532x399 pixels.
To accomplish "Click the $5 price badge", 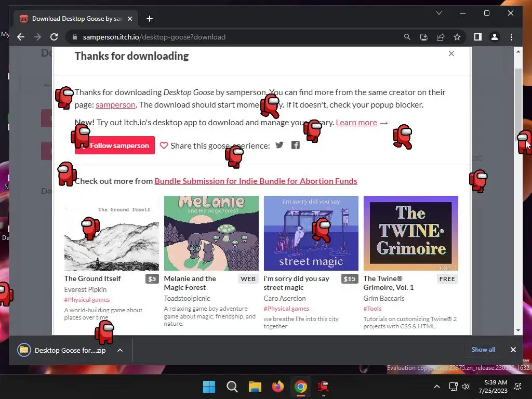I will pyautogui.click(x=152, y=279).
